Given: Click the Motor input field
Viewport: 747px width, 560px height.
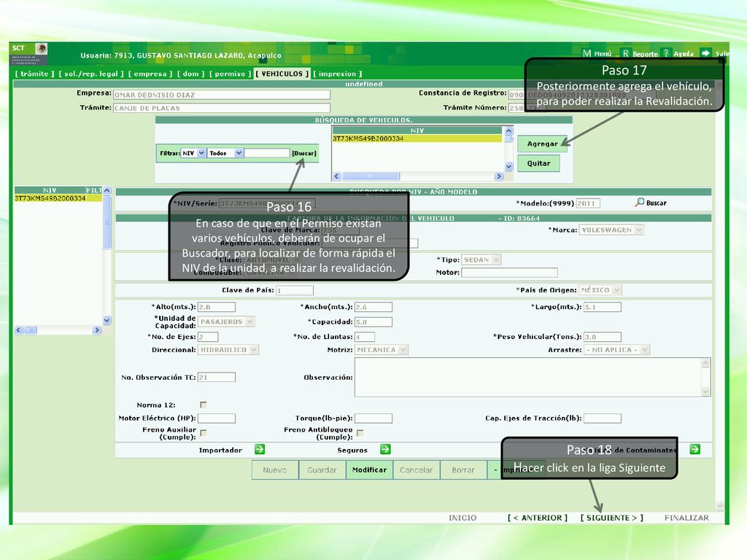Looking at the screenshot, I should pyautogui.click(x=509, y=273).
